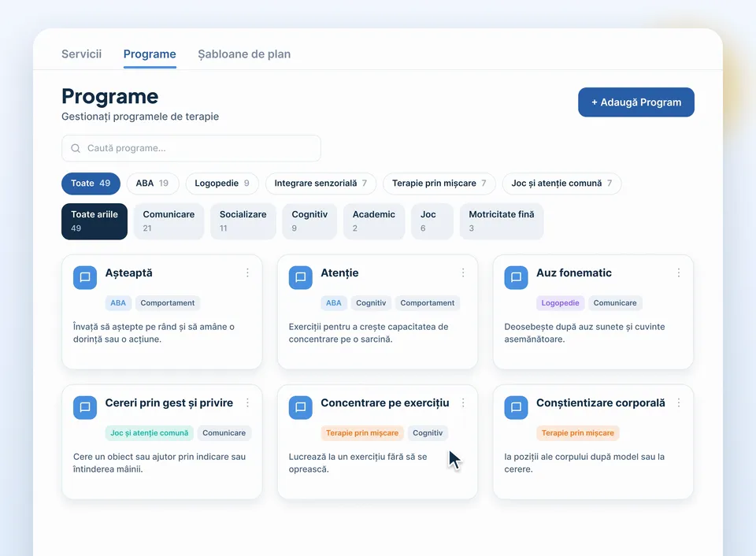Image resolution: width=756 pixels, height=556 pixels.
Task: Click description 'Deosebește după auz sunete'
Action: click(584, 332)
